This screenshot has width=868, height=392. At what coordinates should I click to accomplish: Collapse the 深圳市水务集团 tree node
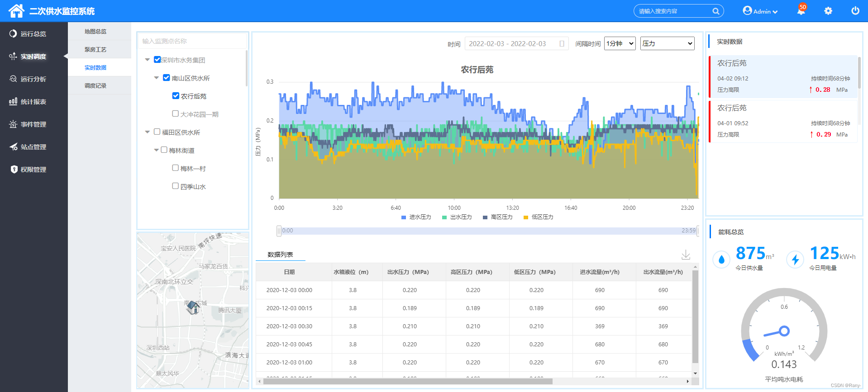(147, 60)
